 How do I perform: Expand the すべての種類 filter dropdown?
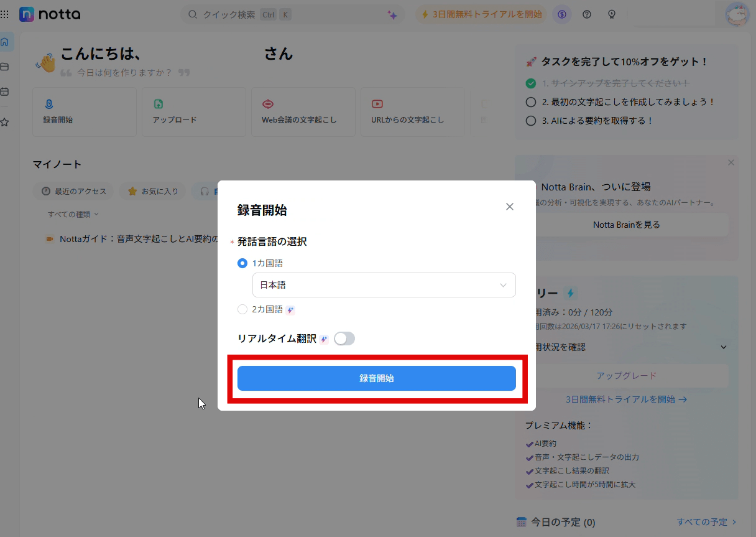pyautogui.click(x=73, y=214)
